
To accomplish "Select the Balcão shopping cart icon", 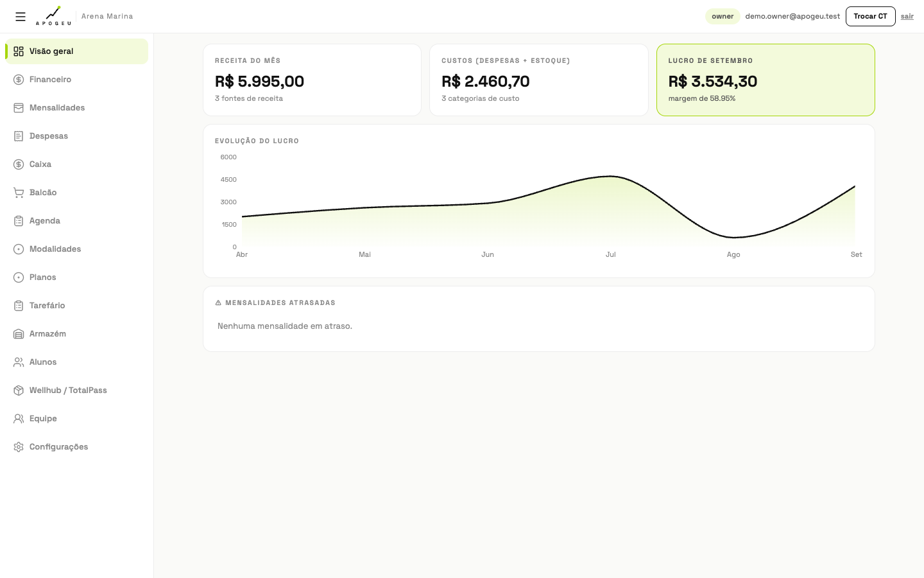I will pos(19,193).
